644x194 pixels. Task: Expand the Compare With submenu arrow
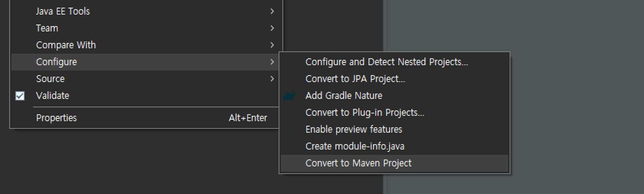272,45
